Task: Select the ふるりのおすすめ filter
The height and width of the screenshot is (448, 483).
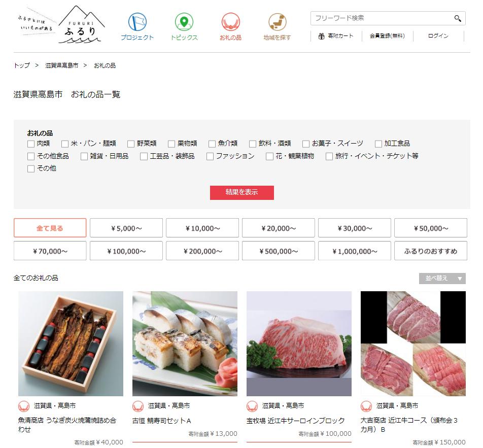Action: click(431, 251)
